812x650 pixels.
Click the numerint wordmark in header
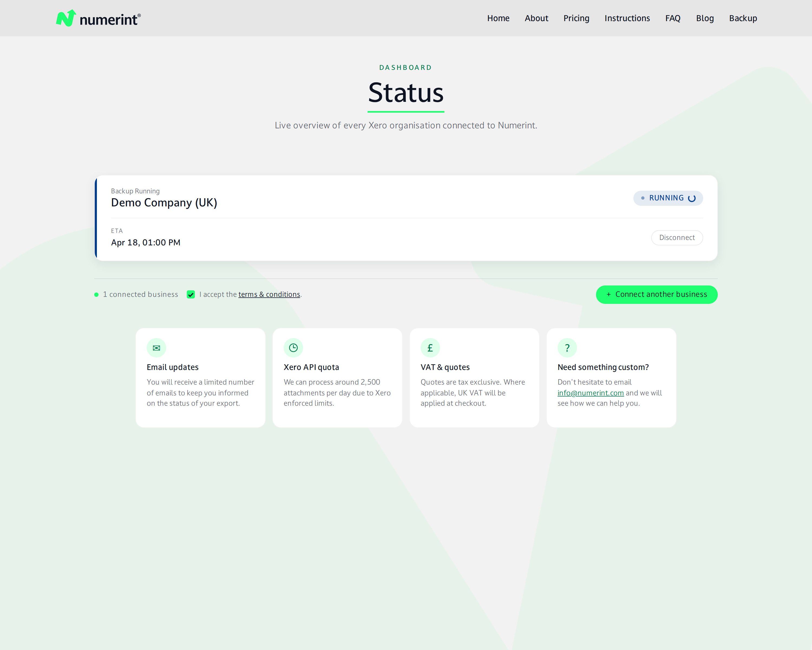(x=110, y=19)
